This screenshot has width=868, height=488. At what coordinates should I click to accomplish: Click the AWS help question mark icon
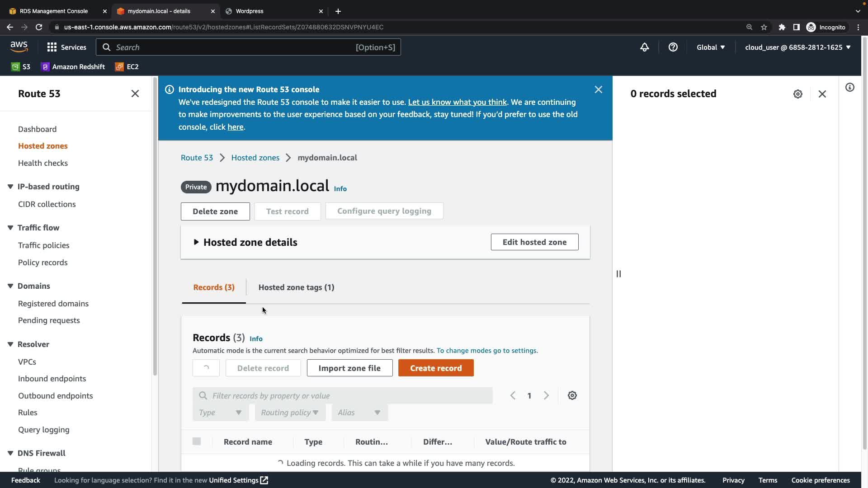[673, 47]
